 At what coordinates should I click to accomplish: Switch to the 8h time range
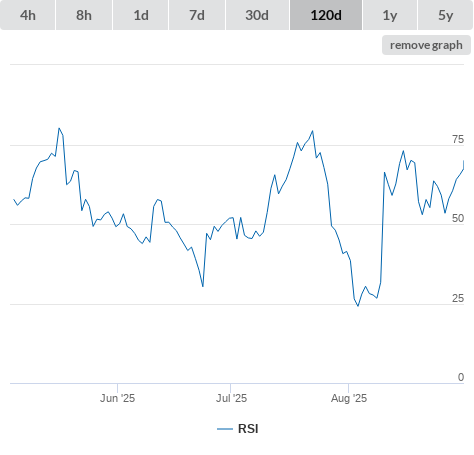coord(84,15)
